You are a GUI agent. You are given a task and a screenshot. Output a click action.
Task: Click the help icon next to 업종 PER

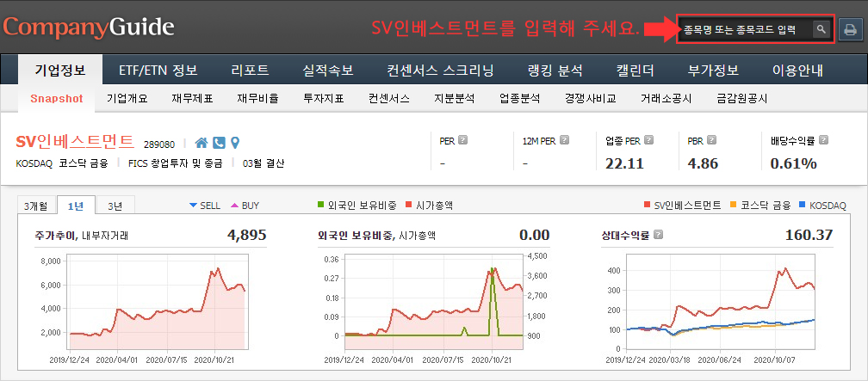point(648,140)
